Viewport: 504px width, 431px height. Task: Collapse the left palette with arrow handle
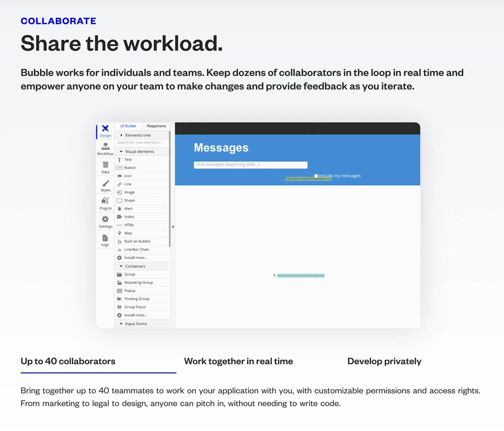(x=173, y=227)
